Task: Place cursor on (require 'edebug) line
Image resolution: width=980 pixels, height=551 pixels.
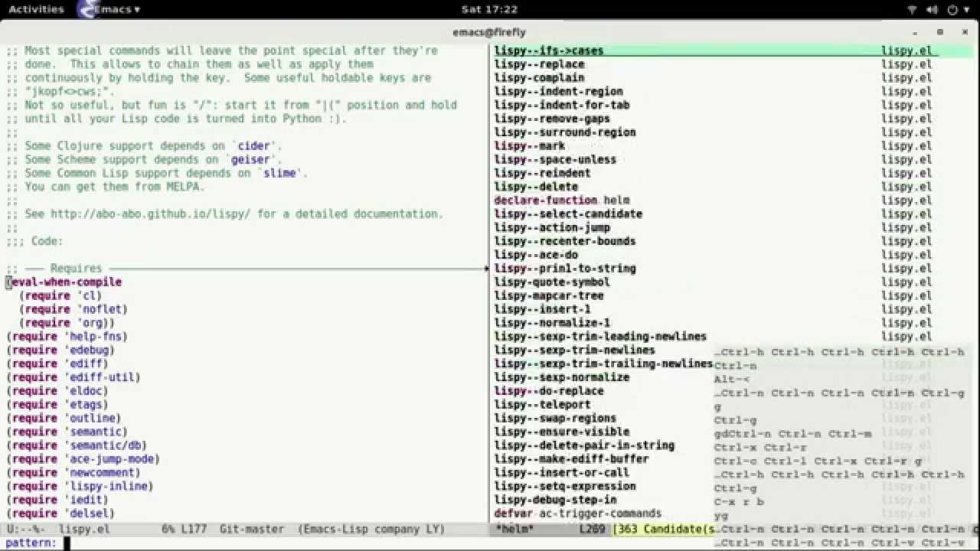Action: point(61,350)
